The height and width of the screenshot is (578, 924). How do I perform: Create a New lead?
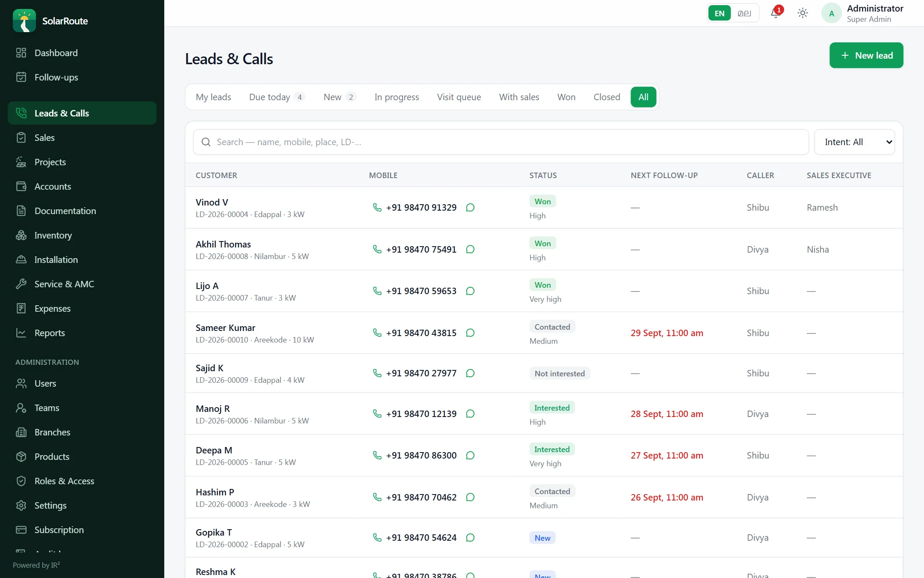(x=866, y=55)
